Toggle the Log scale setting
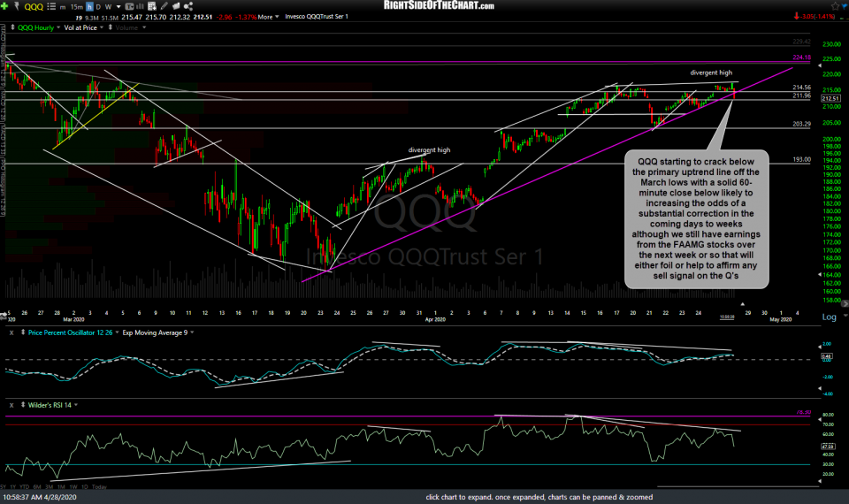Screen dimensions: 849x504 tap(829, 317)
